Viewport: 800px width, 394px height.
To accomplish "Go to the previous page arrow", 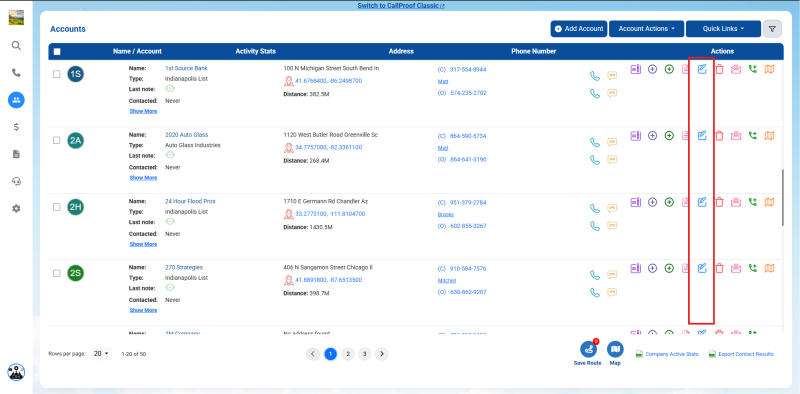I will click(x=313, y=354).
